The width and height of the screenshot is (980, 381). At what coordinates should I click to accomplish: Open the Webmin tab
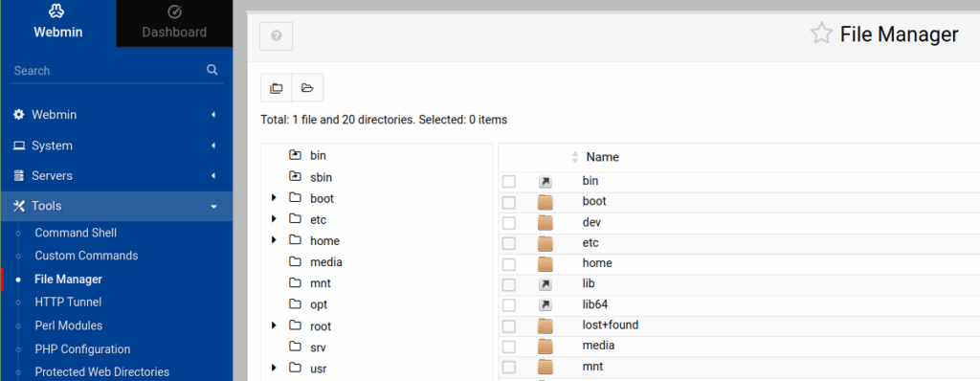pos(58,23)
